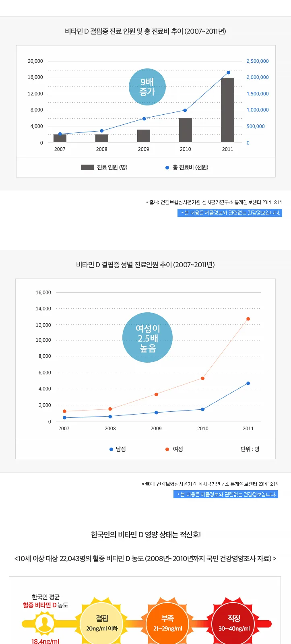Select the 2007 gray bar in the first chart
Screen dimensions: 291x644
coord(60,138)
